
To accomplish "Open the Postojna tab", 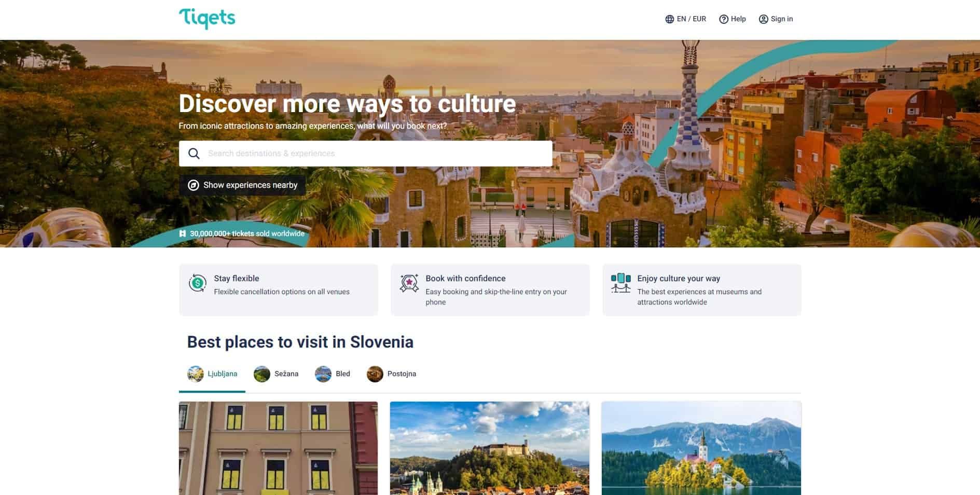I will tap(391, 374).
